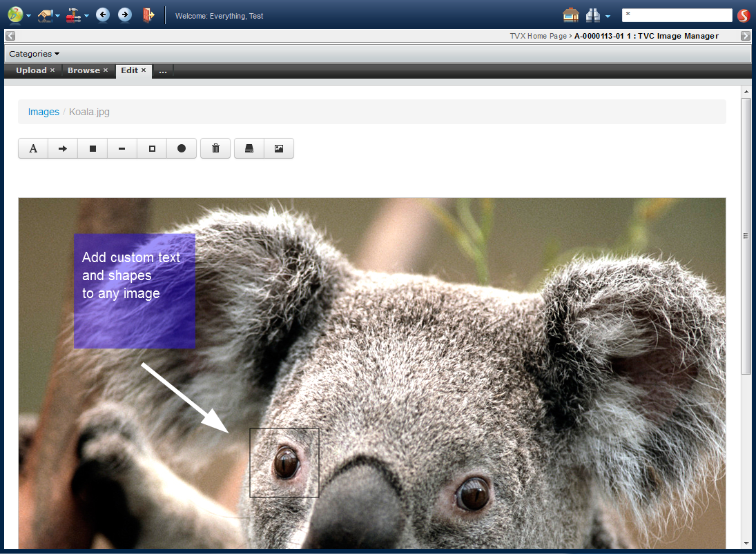
Task: Select the line drawing tool
Action: pos(122,148)
